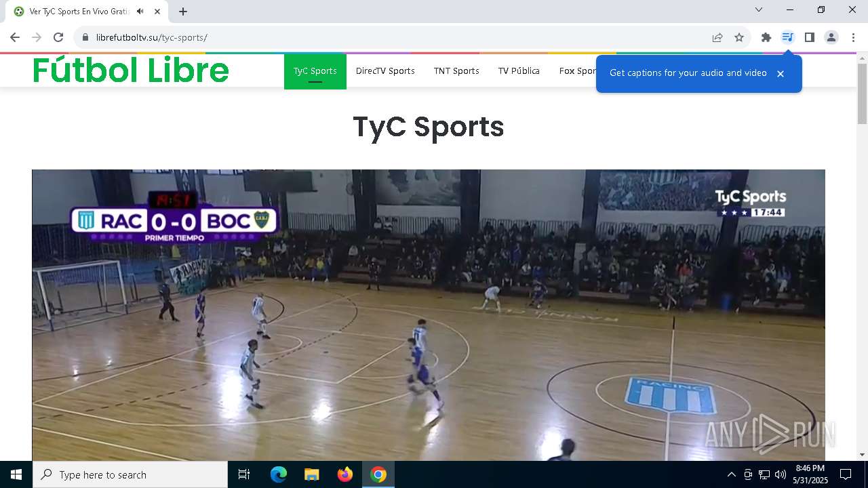Toggle the browser side panel
Image resolution: width=868 pixels, height=488 pixels.
click(810, 37)
